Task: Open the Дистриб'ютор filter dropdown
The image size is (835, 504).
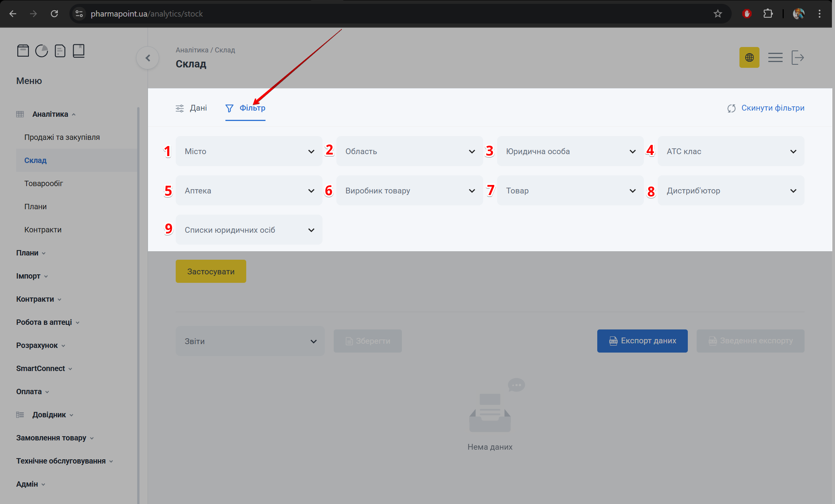Action: pos(731,191)
